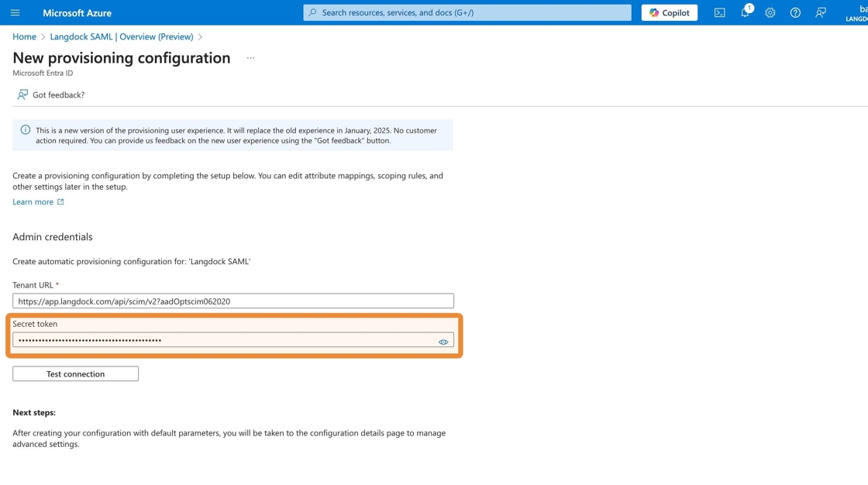Open the Copilot assistant

pos(670,12)
